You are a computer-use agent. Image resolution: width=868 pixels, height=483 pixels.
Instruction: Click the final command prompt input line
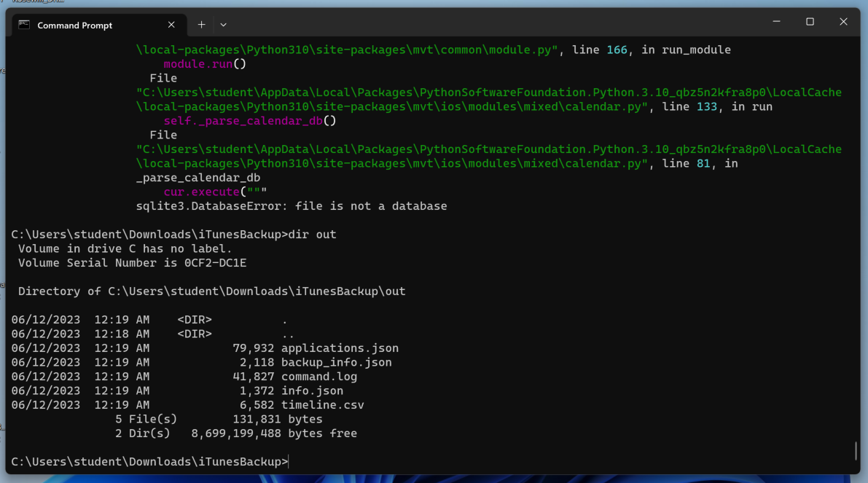click(x=149, y=462)
